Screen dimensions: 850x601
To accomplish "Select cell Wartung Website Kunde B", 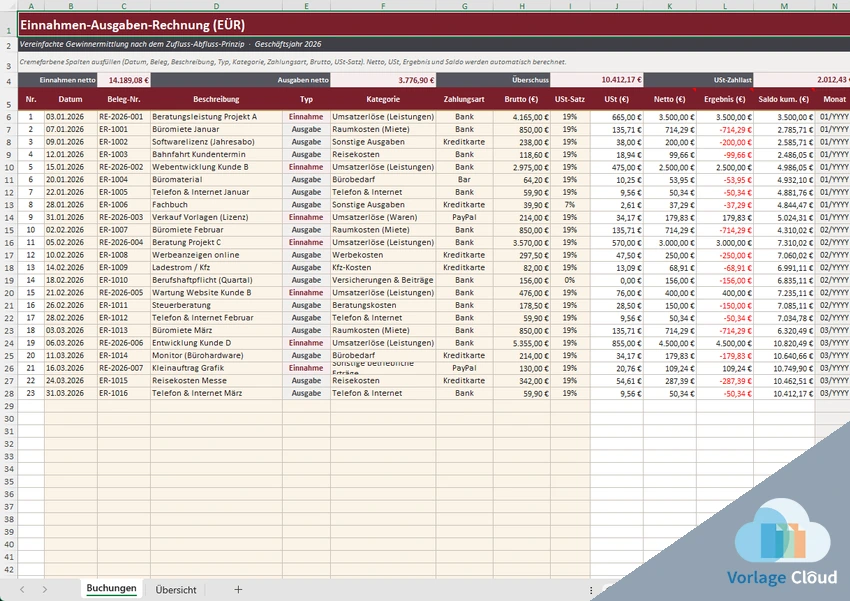I will click(x=216, y=293).
